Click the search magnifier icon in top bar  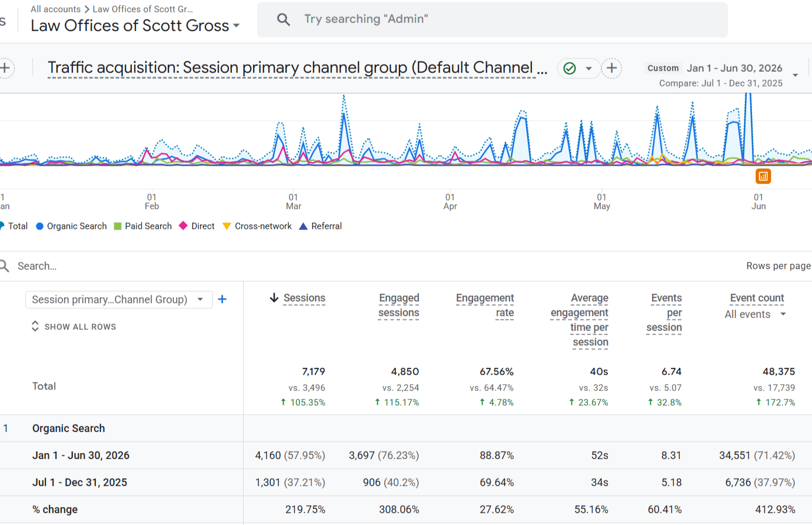[x=284, y=19]
